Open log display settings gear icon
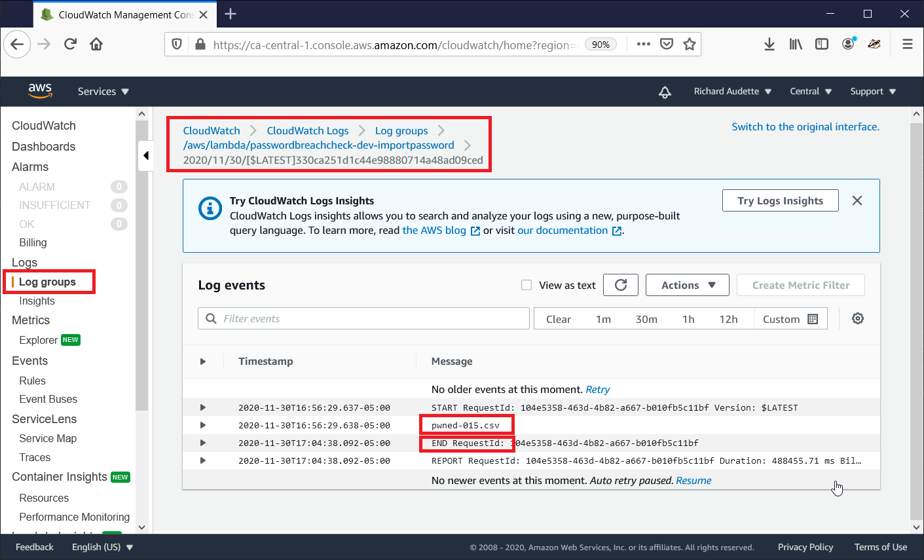 [x=857, y=319]
